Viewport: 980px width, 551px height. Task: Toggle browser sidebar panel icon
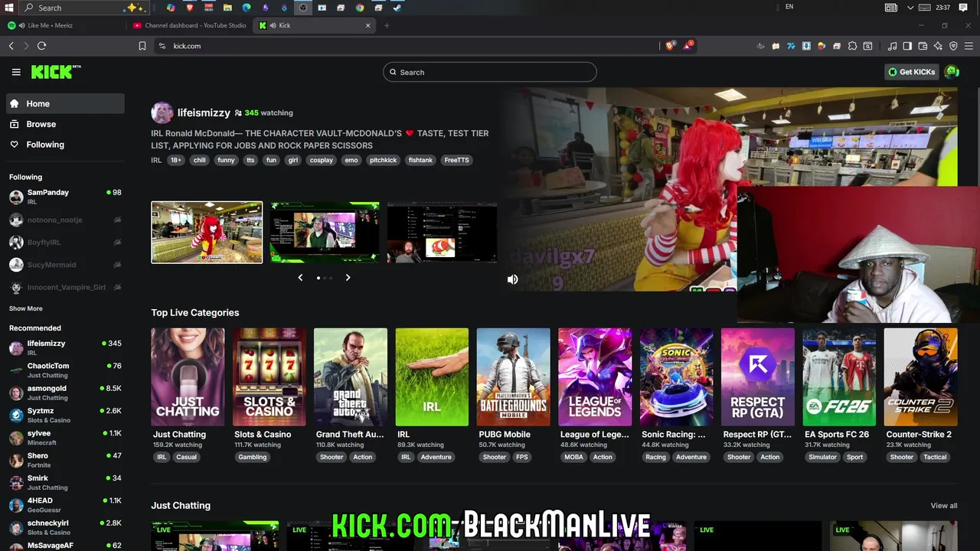(907, 46)
